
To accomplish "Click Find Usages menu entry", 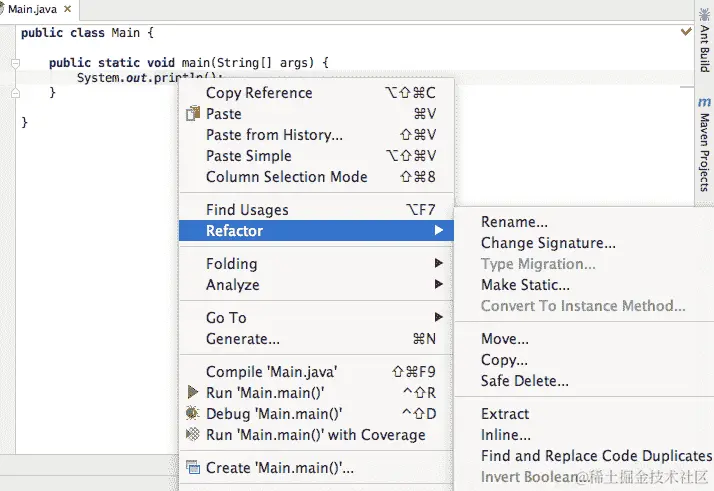I will pos(247,210).
